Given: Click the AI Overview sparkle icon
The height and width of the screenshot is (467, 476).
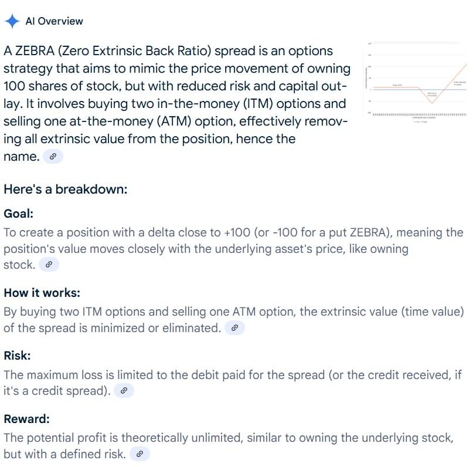Looking at the screenshot, I should [x=12, y=21].
